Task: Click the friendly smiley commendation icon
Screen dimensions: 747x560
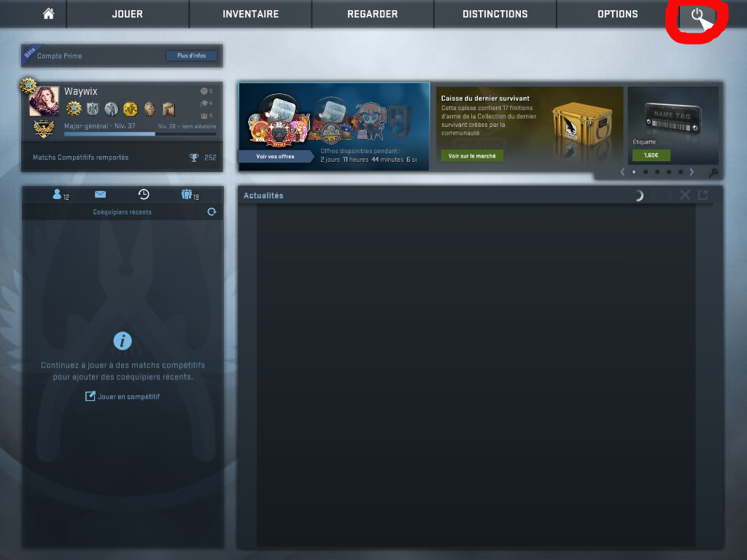Action: 204,91
